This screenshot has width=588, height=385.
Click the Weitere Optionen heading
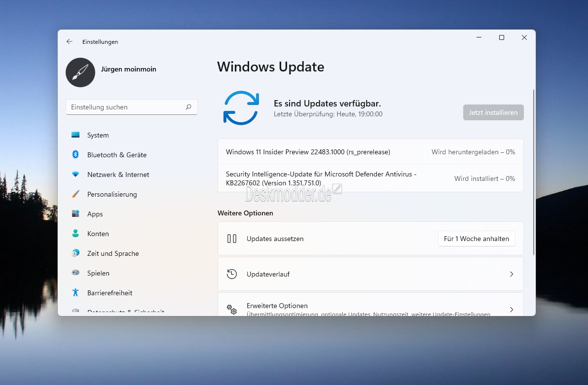coord(245,213)
